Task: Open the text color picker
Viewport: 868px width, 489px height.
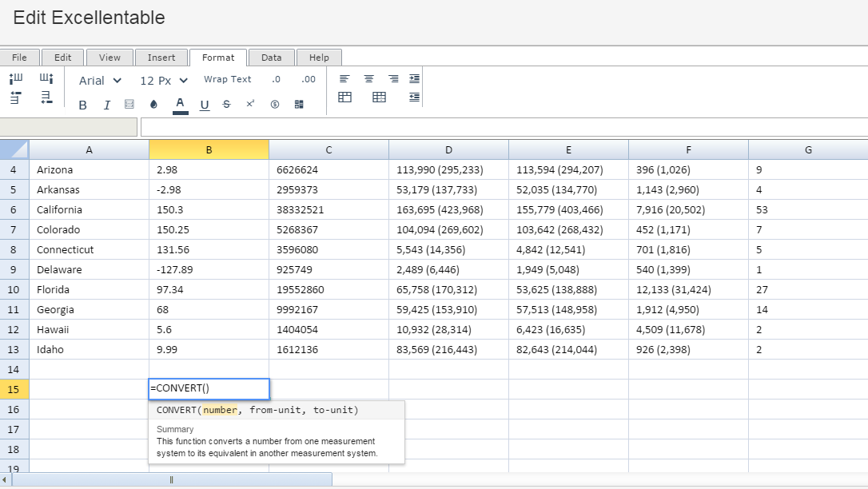Action: point(180,104)
